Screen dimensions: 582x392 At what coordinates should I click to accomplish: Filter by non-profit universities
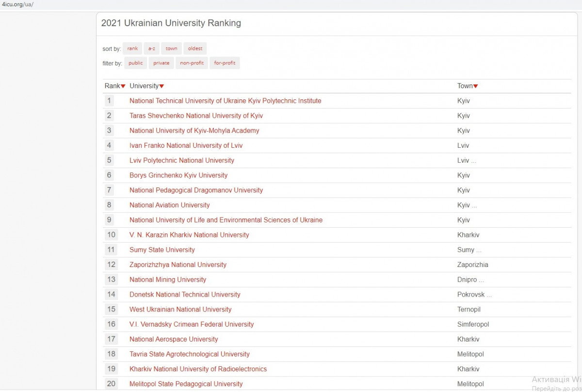point(192,63)
